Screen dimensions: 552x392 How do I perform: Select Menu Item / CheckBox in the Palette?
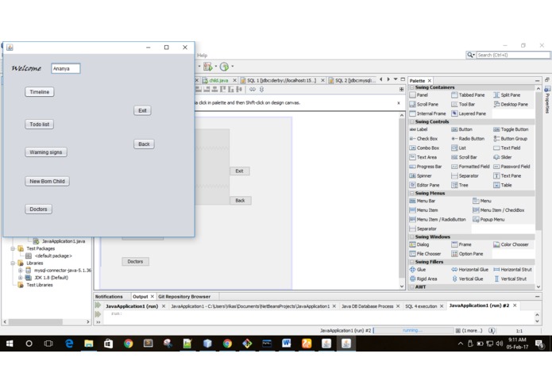click(499, 210)
